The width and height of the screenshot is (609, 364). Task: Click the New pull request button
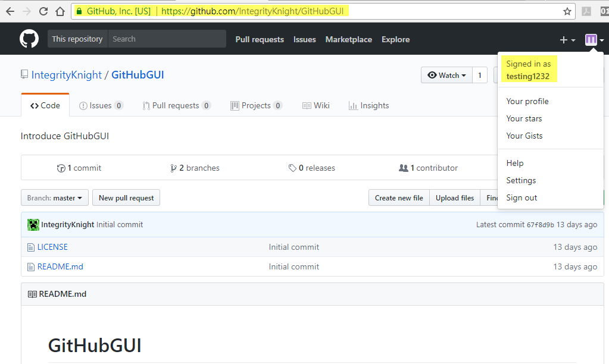click(126, 198)
